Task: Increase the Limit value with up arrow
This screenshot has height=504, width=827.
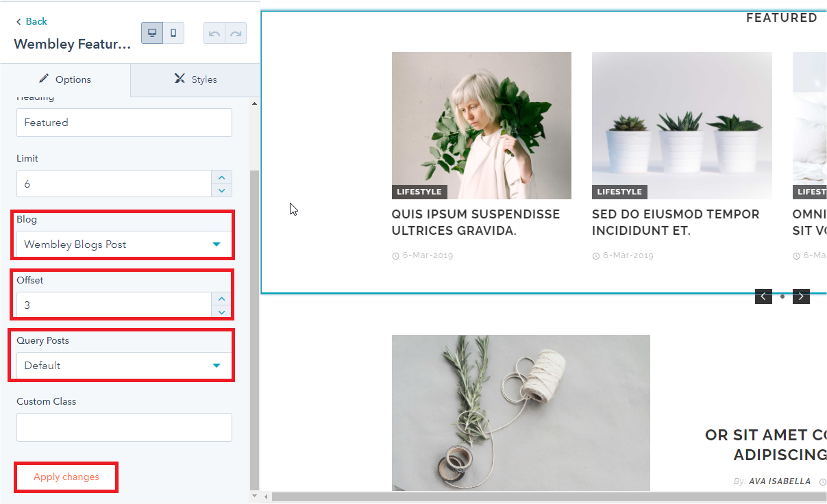Action: click(221, 177)
